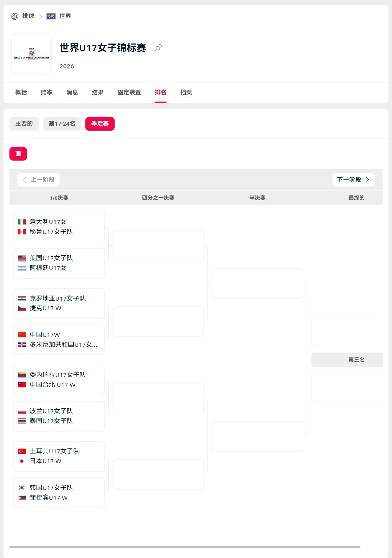Click the world flag icon in breadcrumb
This screenshot has width=392, height=558.
[51, 16]
